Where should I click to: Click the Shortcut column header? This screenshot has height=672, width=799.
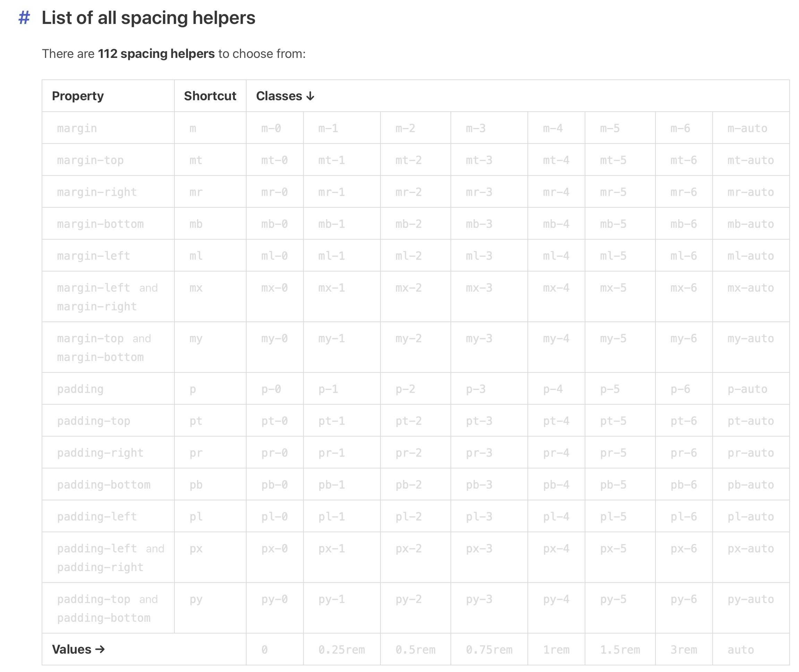point(209,95)
